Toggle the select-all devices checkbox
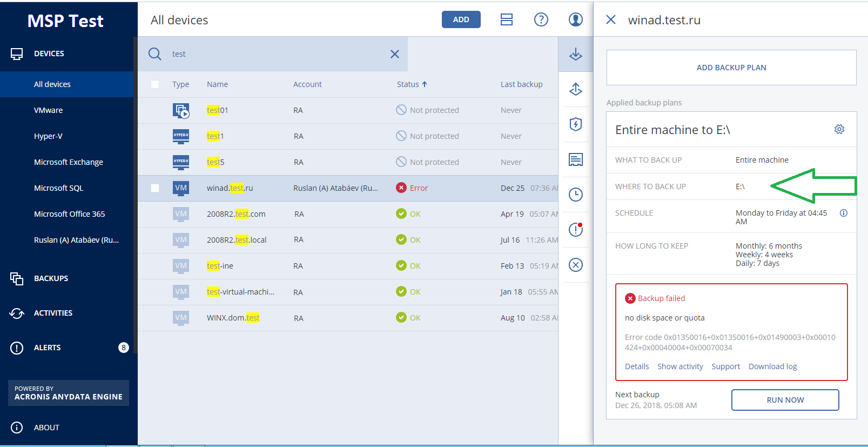868x447 pixels. [x=155, y=84]
